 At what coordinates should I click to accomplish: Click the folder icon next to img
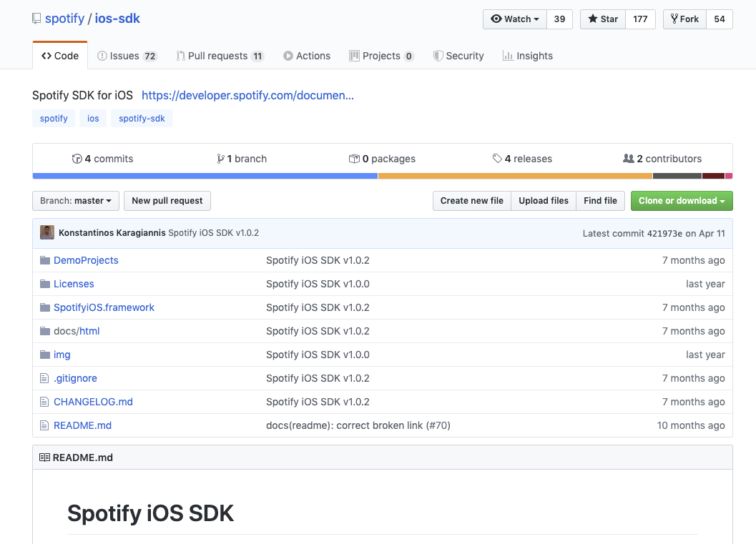pyautogui.click(x=45, y=355)
